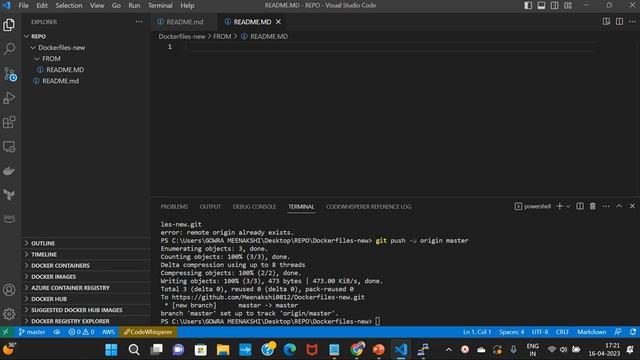
Task: Maximize the panel size with chevron up
Action: 619,206
